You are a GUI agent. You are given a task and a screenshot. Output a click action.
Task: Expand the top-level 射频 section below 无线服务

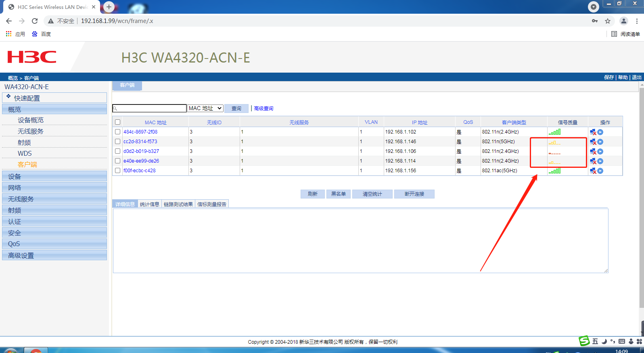[54, 210]
